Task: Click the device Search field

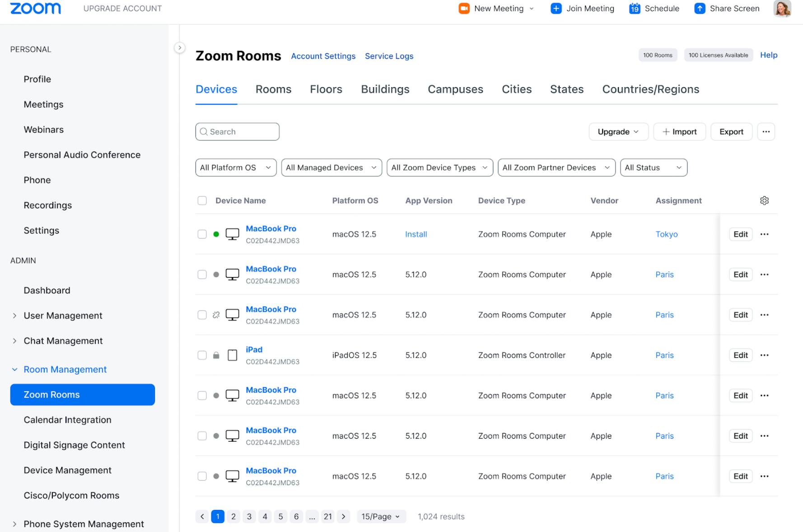Action: coord(238,132)
